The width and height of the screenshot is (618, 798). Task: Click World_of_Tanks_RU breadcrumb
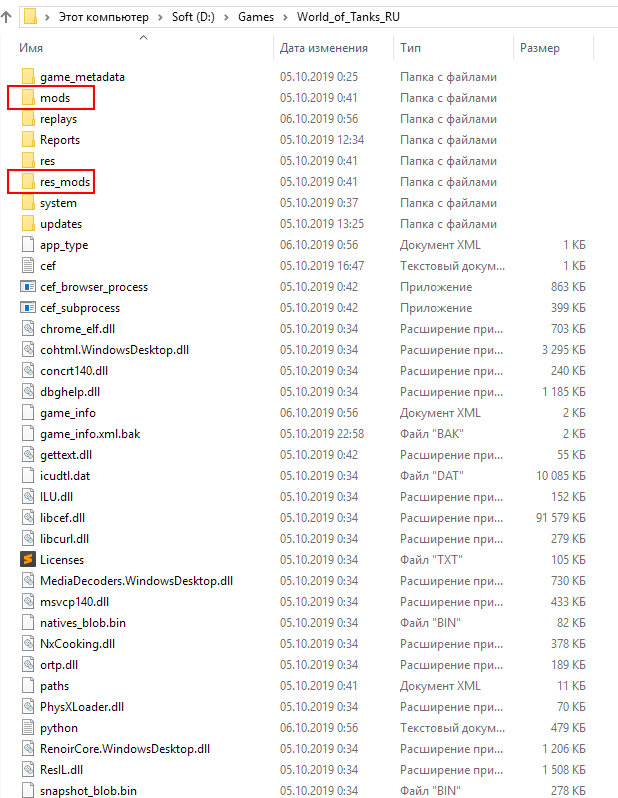[348, 17]
